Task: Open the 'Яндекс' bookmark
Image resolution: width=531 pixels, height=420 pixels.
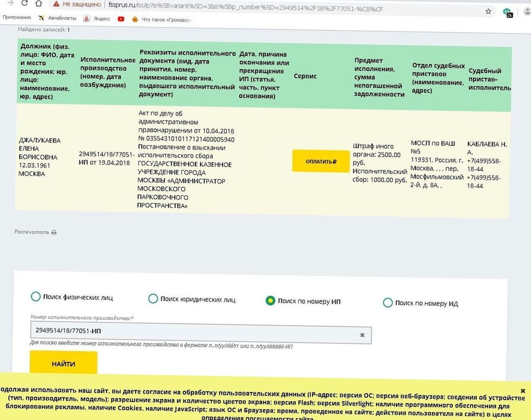Action: [x=97, y=19]
